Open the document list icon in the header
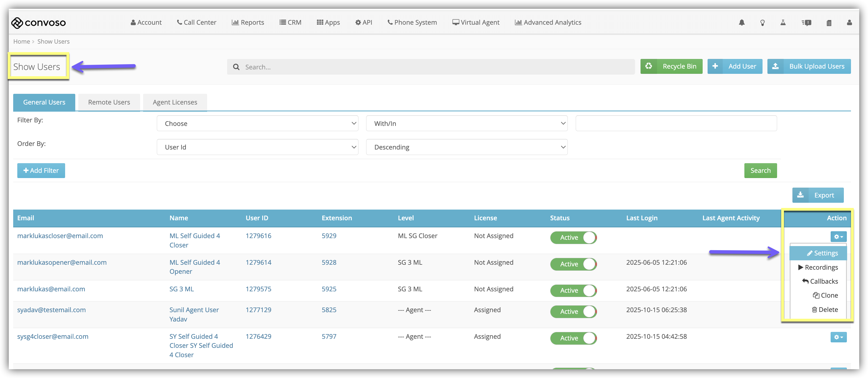Viewport: 868px width, 378px height. point(829,22)
